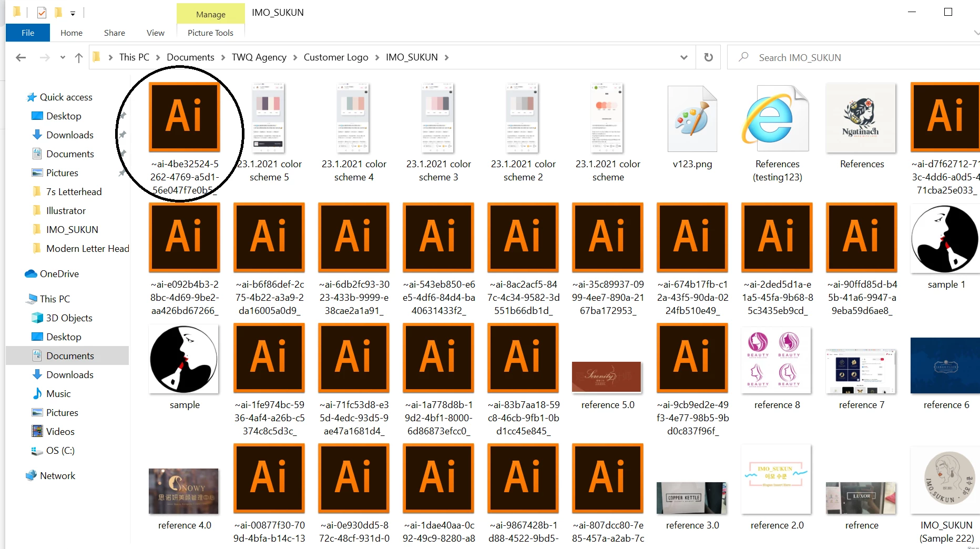980x549 pixels.
Task: Go up one folder level
Action: coord(79,57)
